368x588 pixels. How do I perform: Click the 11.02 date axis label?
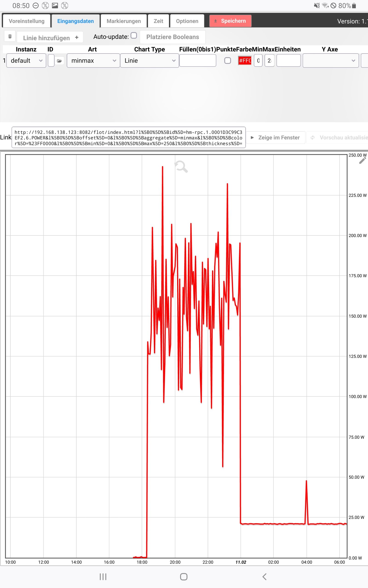pos(241,562)
